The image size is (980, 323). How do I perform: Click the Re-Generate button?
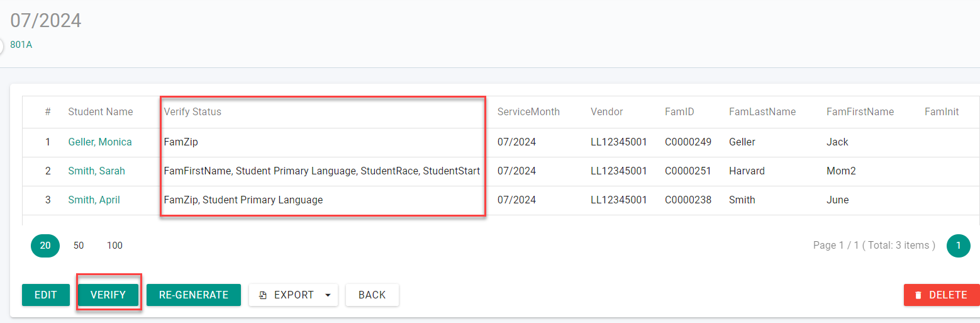pos(194,295)
